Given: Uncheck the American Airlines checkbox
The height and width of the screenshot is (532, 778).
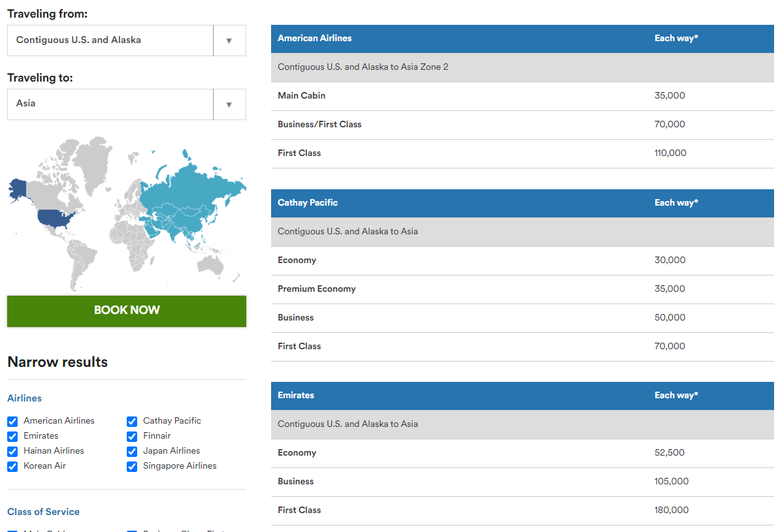Looking at the screenshot, I should coord(12,422).
